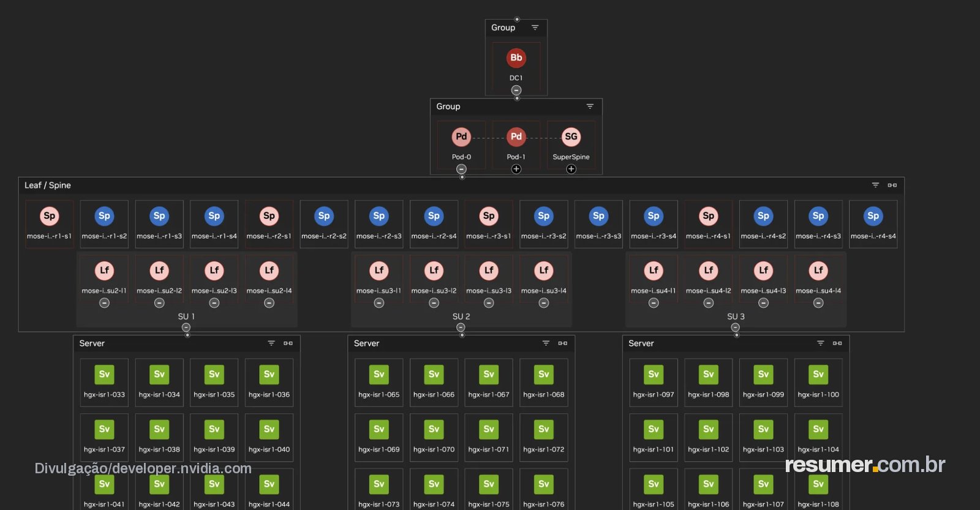Toggle link view on SU 3 Server panel
Viewport: 980px width, 510px height.
[837, 343]
